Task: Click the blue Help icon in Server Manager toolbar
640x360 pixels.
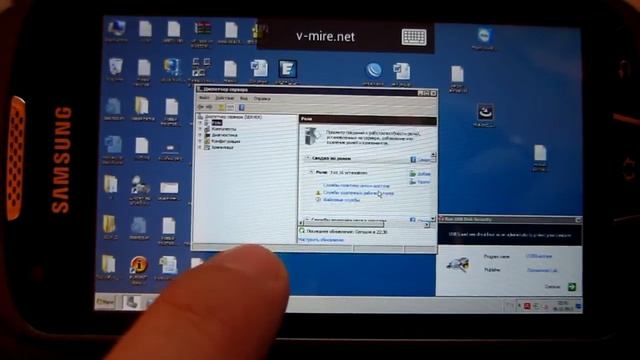Action: tap(242, 107)
